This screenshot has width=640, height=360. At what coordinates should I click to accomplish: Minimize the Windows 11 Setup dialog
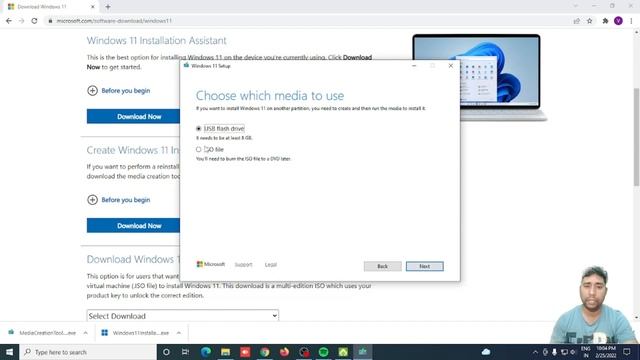414,66
